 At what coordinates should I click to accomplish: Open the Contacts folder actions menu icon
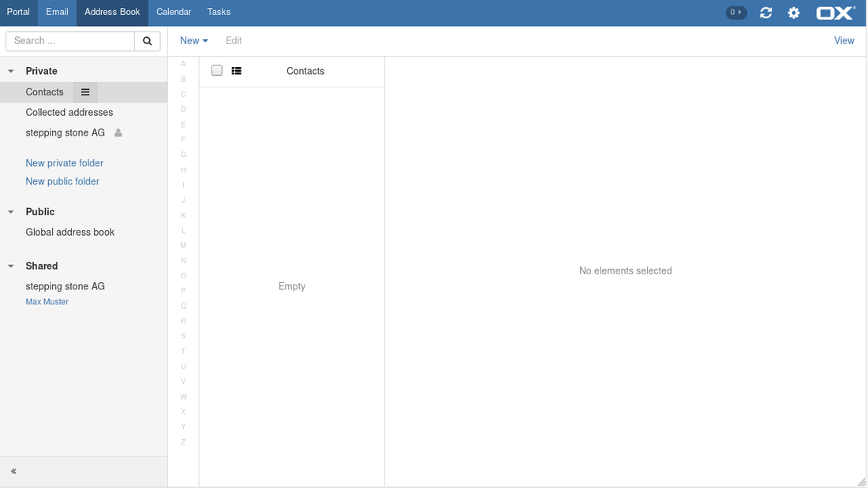pyautogui.click(x=85, y=92)
